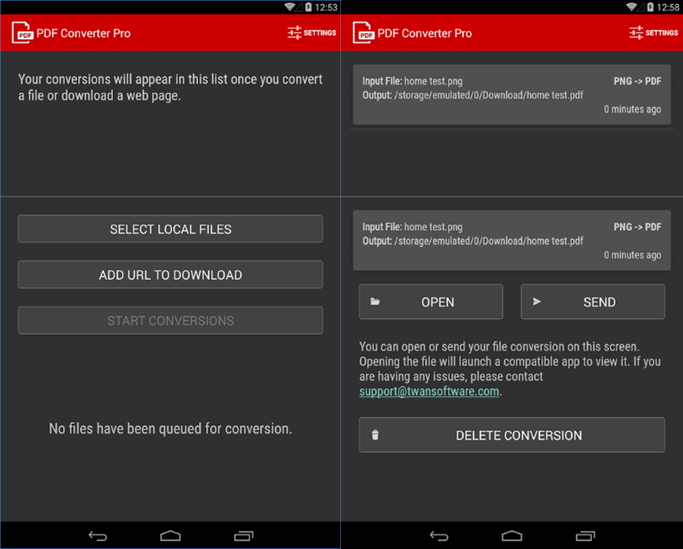Image resolution: width=683 pixels, height=549 pixels.
Task: Click the 12:53 clock in the left status bar
Action: 326,7
